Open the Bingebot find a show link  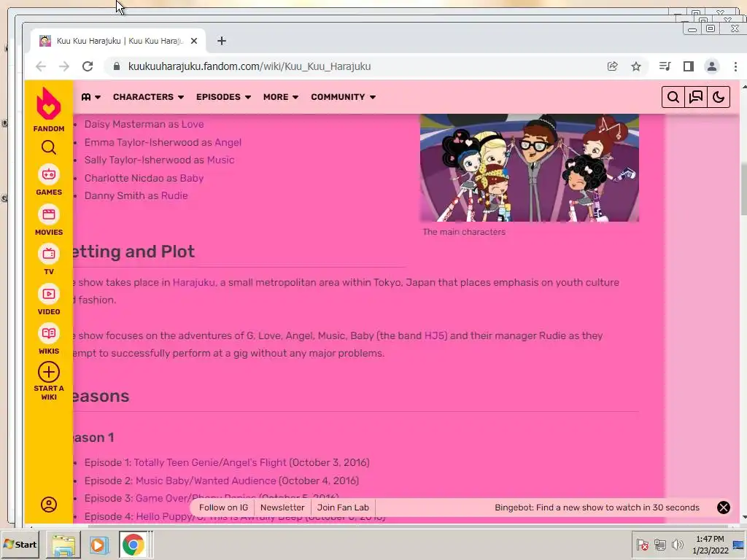tap(597, 507)
